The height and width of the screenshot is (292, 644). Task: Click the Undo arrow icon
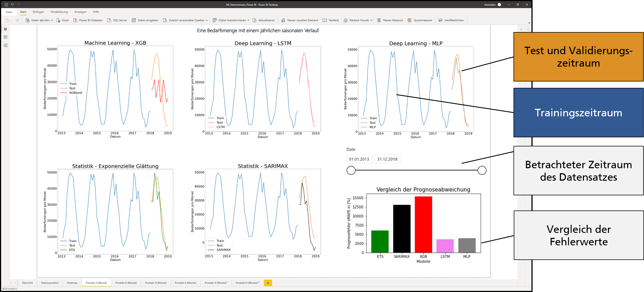click(12, 5)
